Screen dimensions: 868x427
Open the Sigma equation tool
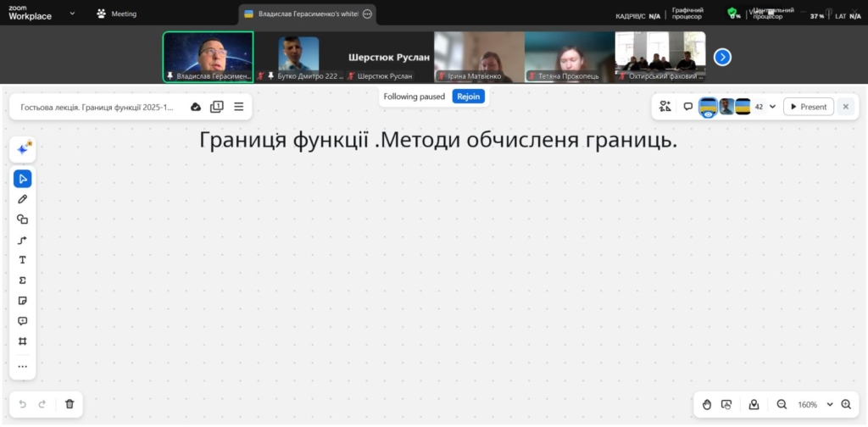click(23, 280)
